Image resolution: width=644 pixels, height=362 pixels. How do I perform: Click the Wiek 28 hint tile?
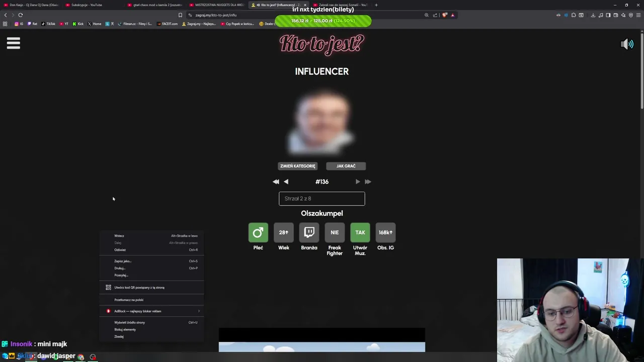(284, 232)
